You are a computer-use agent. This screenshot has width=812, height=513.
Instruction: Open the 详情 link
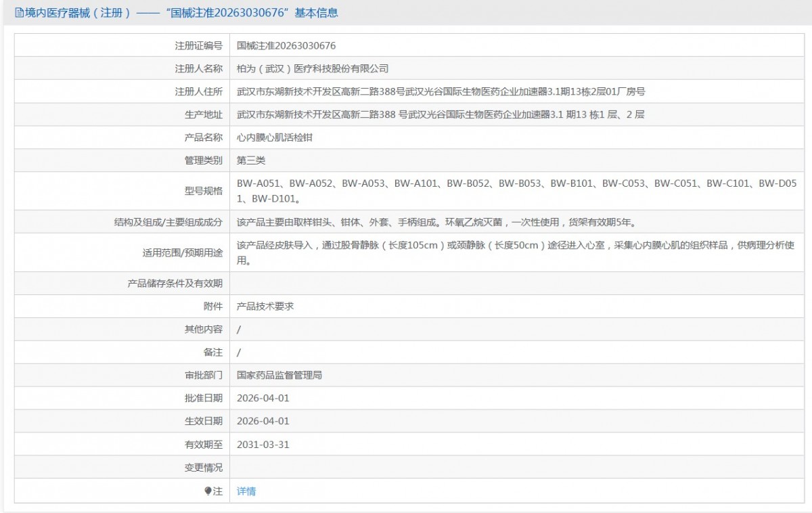(x=246, y=491)
